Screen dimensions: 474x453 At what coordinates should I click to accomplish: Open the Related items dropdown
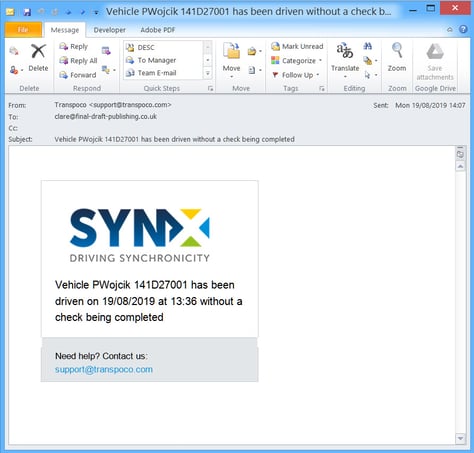370,61
